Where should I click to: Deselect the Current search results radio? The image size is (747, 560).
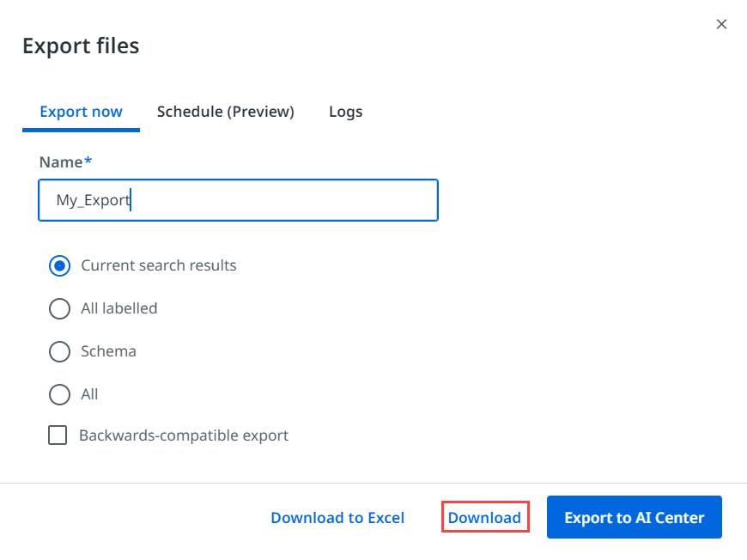coord(59,265)
